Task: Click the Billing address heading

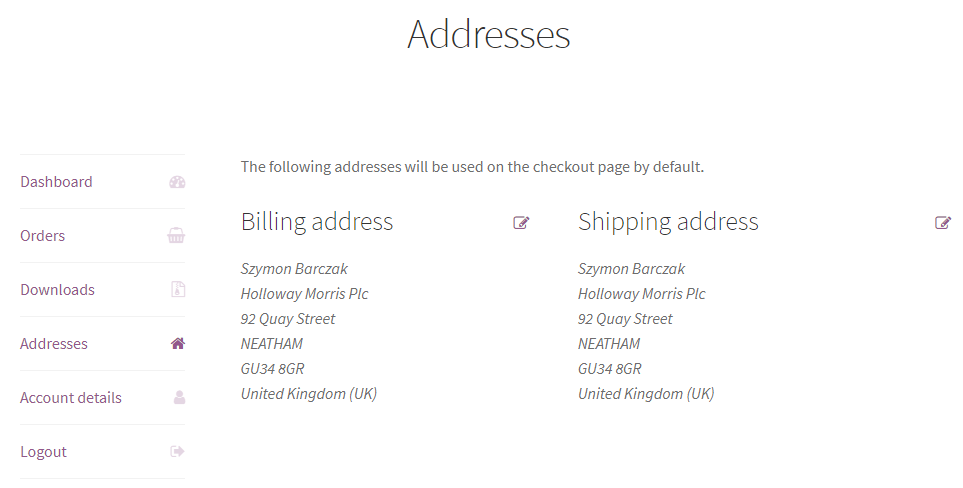Action: pyautogui.click(x=317, y=222)
